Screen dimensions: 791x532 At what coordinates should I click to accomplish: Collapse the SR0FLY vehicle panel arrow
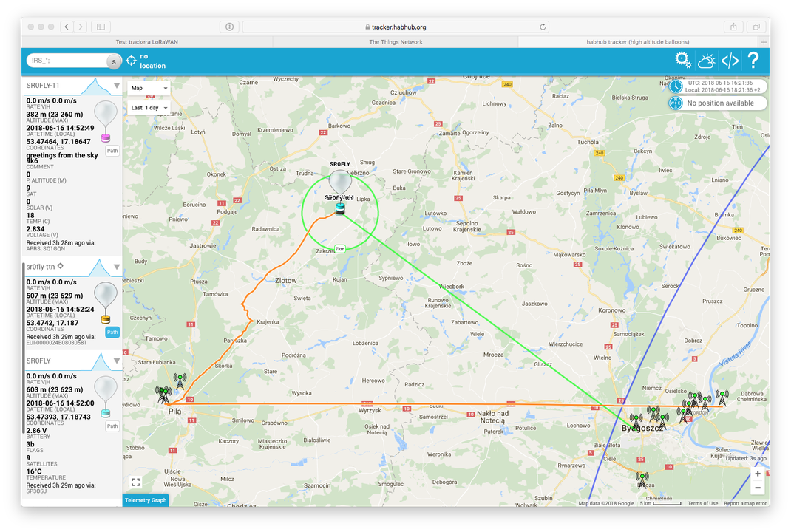pos(117,361)
